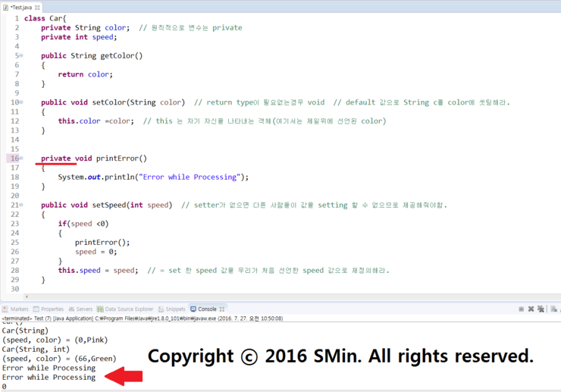Click the System.out.println statement on line 18

click(x=153, y=177)
